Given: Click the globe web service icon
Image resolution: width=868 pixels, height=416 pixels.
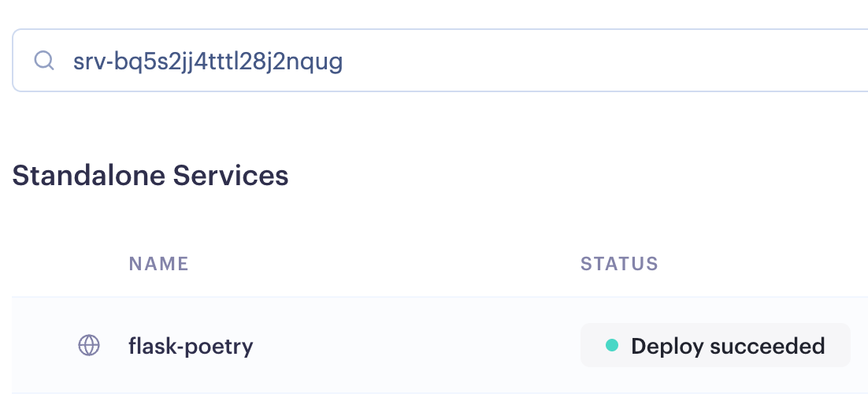Looking at the screenshot, I should pyautogui.click(x=89, y=345).
